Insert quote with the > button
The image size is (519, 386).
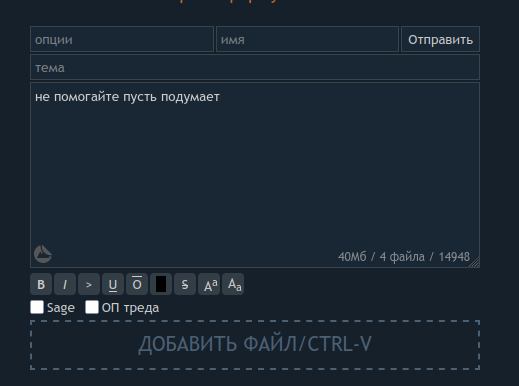(89, 284)
